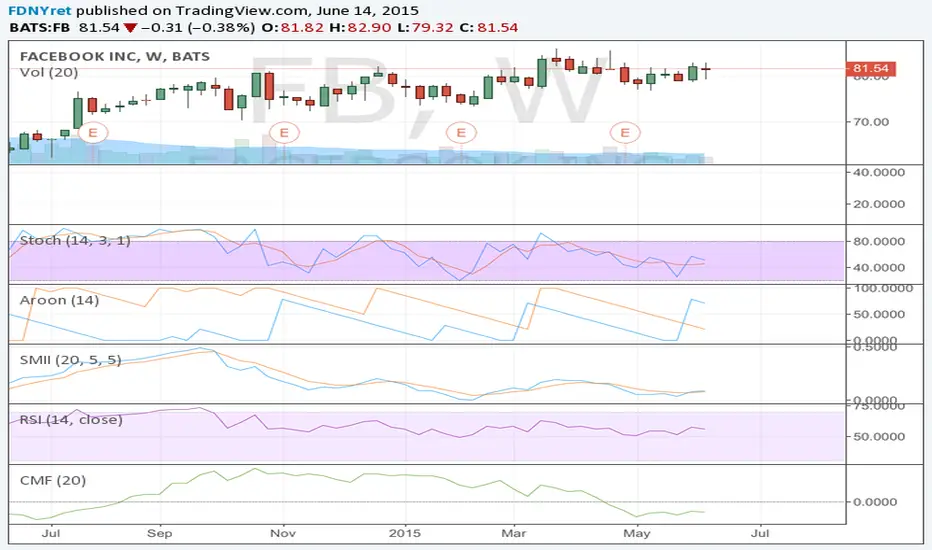Select the CMF (20) indicator label
Screen dimensions: 932x550
point(53,480)
